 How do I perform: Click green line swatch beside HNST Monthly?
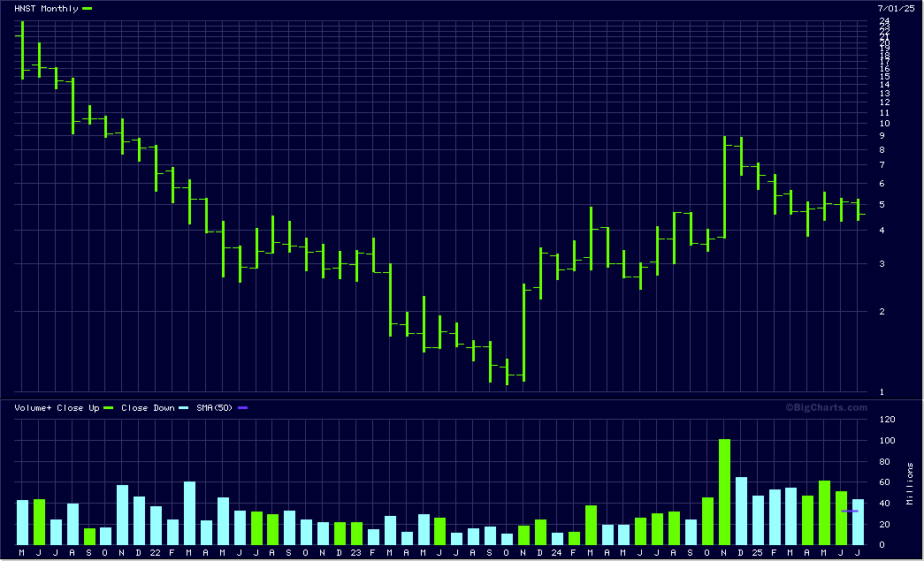[87, 8]
